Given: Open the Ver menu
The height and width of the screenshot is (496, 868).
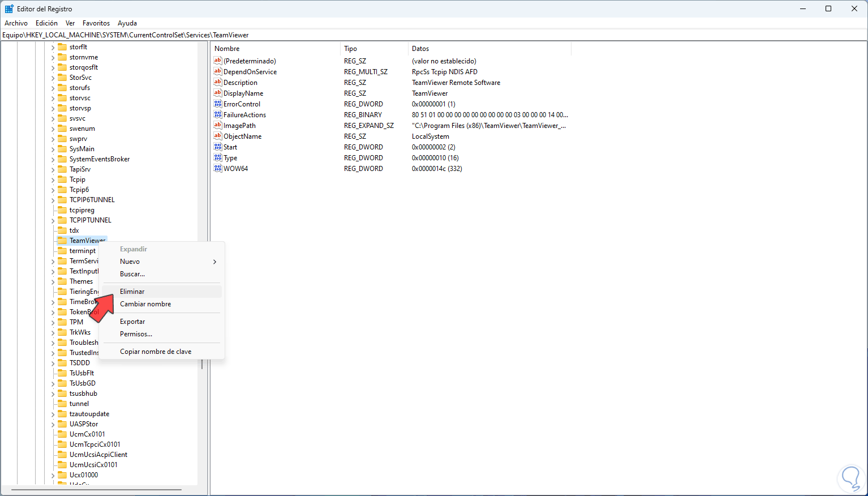Looking at the screenshot, I should (x=70, y=23).
